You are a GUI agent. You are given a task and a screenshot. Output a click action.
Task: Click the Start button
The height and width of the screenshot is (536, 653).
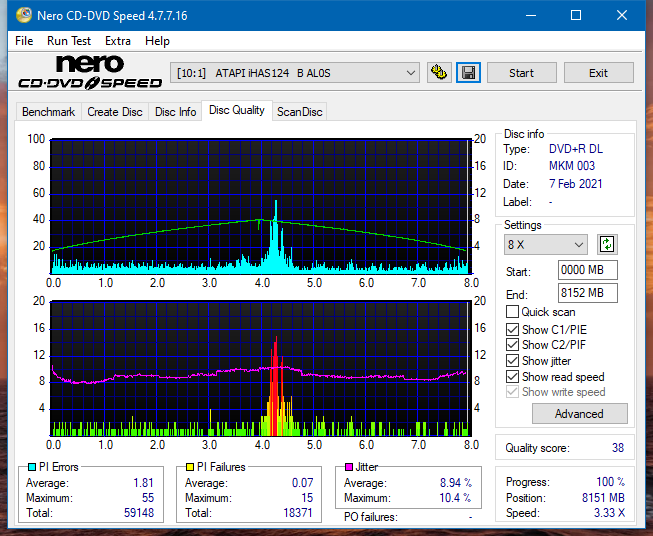(x=521, y=73)
